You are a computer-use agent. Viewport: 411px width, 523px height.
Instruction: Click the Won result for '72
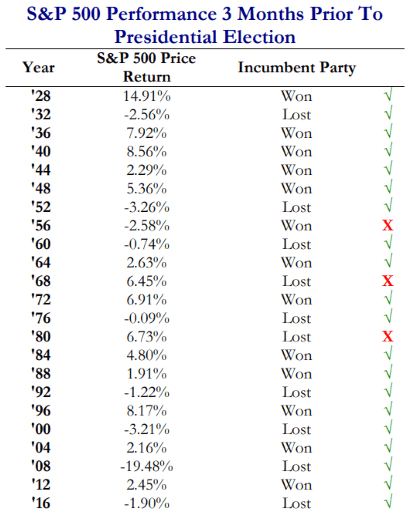tap(297, 300)
